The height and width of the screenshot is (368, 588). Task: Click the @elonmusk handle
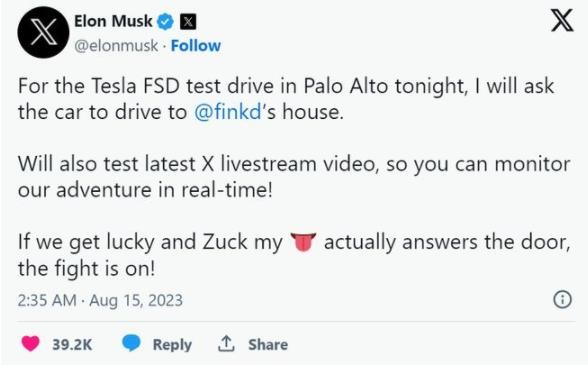click(116, 46)
